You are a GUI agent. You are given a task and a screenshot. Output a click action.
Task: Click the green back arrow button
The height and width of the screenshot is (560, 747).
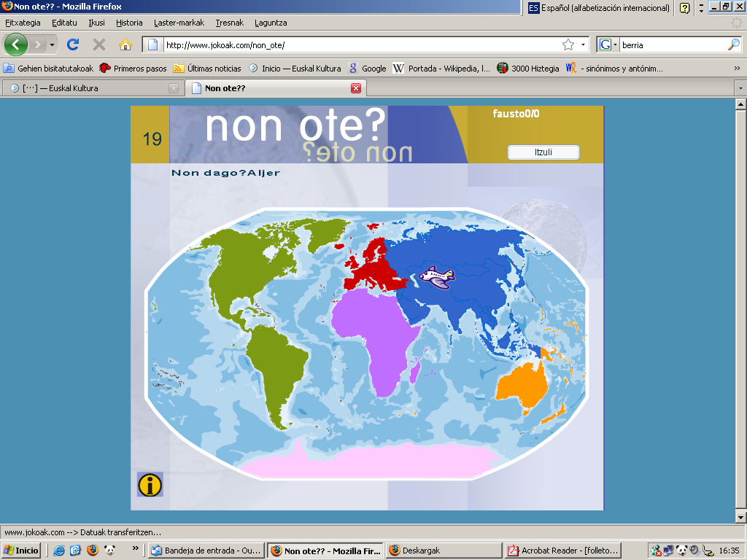(x=16, y=44)
